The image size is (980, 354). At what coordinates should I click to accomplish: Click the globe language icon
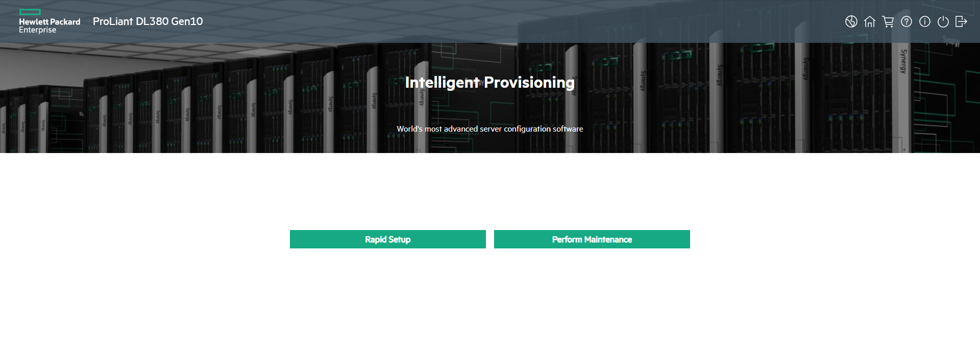click(x=851, y=21)
